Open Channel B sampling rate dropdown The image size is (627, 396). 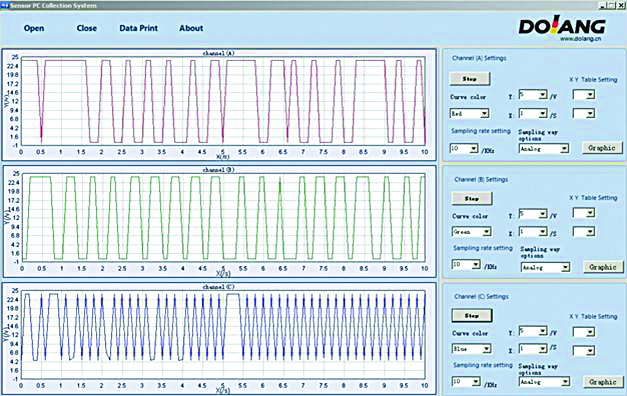(x=466, y=264)
